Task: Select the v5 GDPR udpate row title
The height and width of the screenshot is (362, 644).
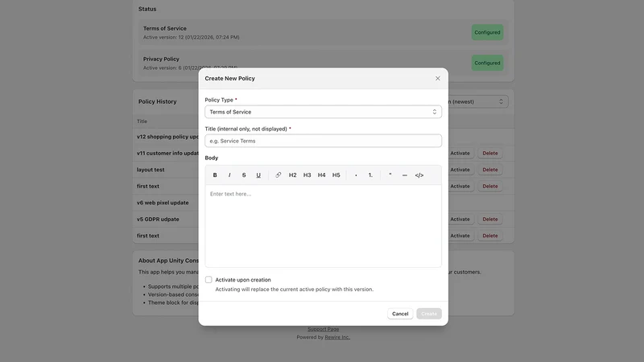Action: (158, 219)
